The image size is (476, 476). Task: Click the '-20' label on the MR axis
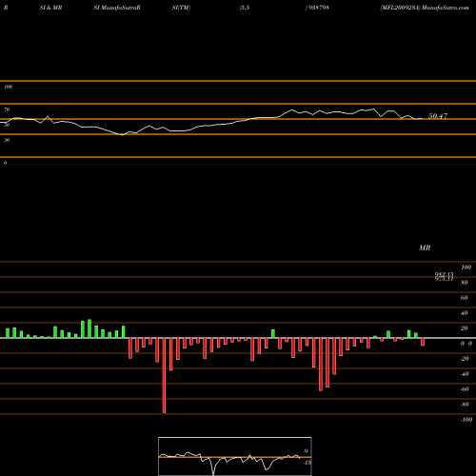coord(465,359)
